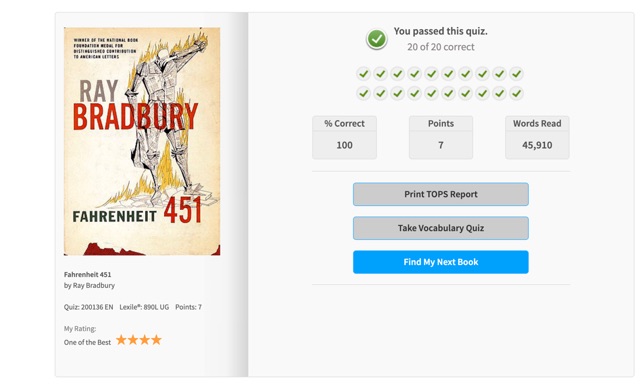Screen dimensions: 640x391
Task: Open the Fahrenheit 451 book cover
Action: click(142, 141)
